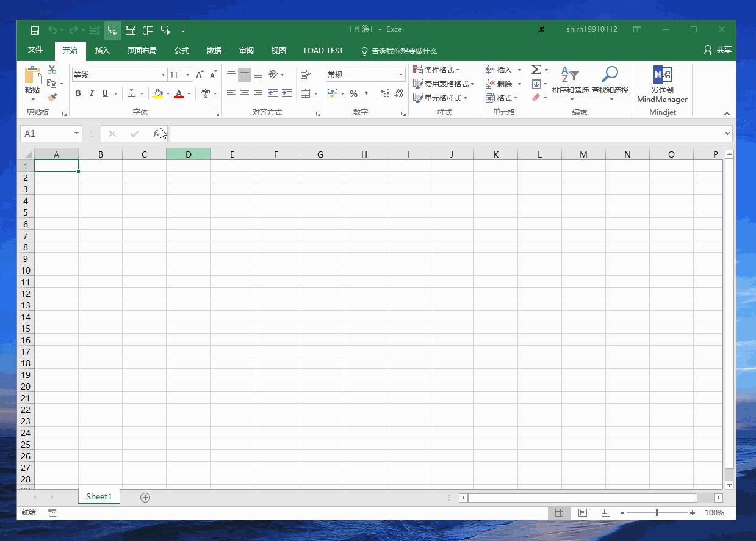The height and width of the screenshot is (541, 756).
Task: Apply the red font color
Action: pos(179,93)
